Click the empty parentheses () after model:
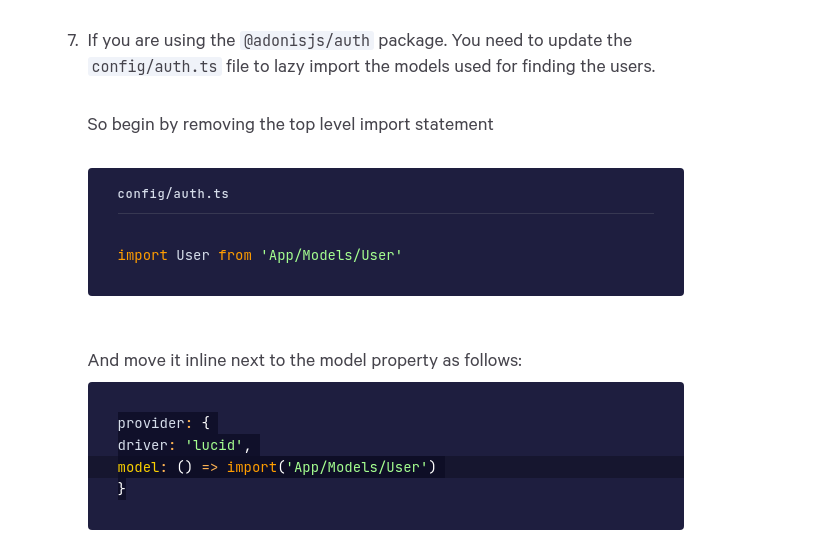 pyautogui.click(x=184, y=467)
